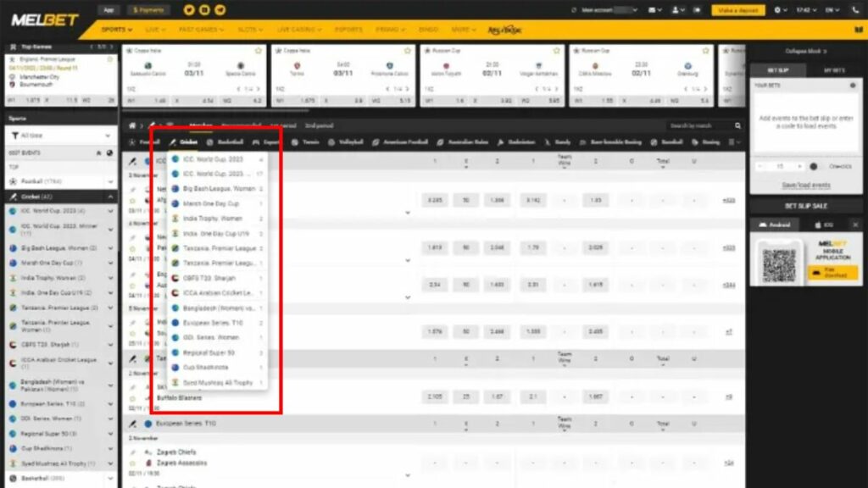Select Australian Rules in the sports bar

[462, 142]
